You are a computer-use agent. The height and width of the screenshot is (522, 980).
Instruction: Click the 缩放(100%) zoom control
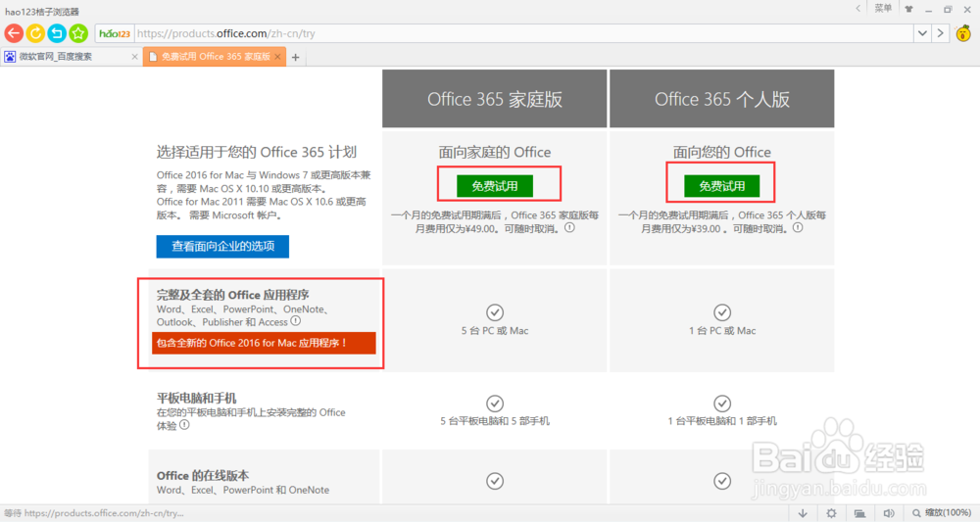942,513
